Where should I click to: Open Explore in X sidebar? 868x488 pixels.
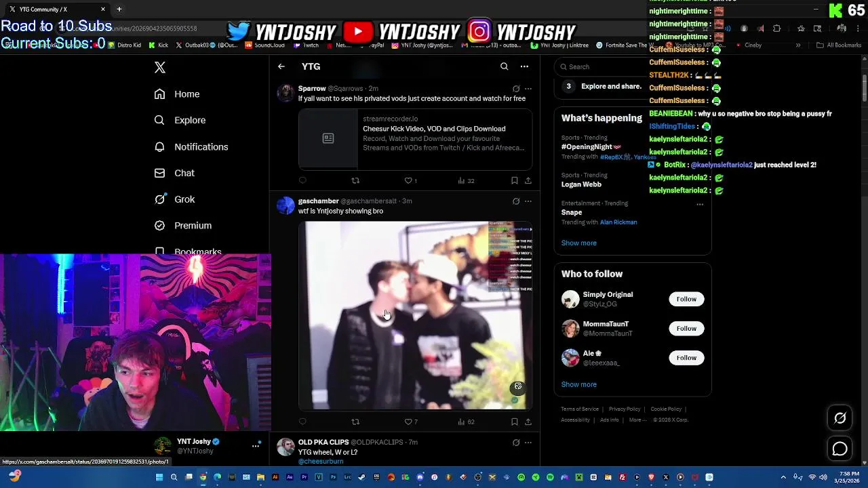(x=180, y=120)
